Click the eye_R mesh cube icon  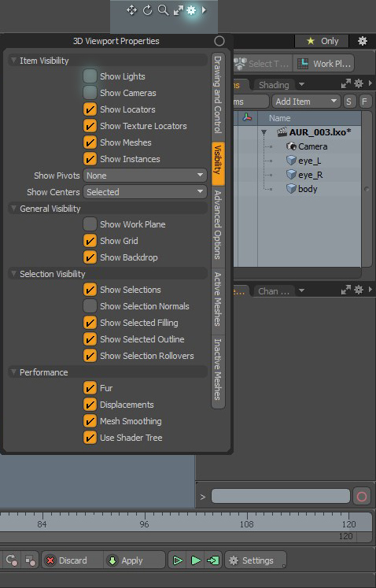291,175
